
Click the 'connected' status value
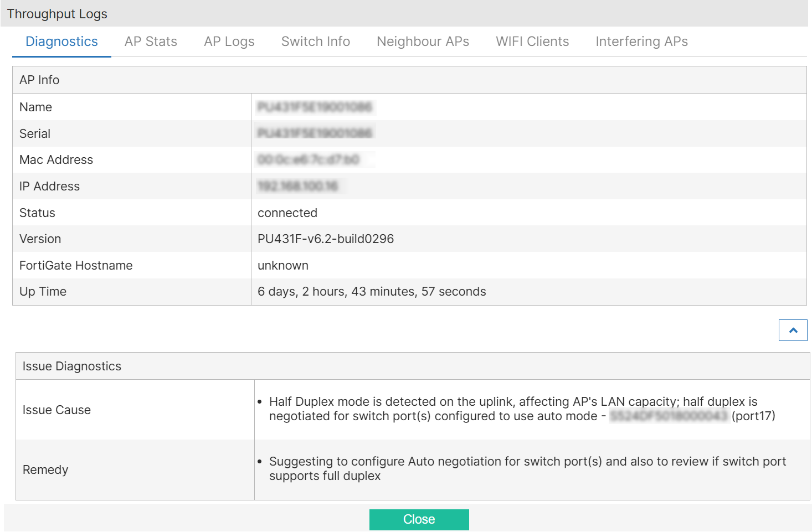287,213
